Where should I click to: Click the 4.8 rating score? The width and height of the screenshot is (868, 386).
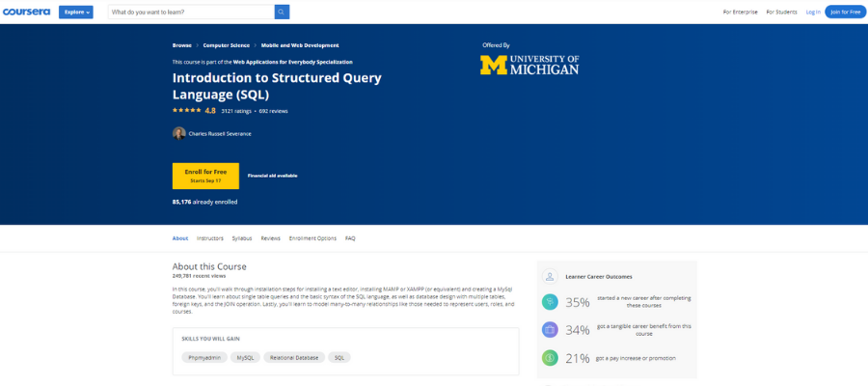click(x=210, y=111)
